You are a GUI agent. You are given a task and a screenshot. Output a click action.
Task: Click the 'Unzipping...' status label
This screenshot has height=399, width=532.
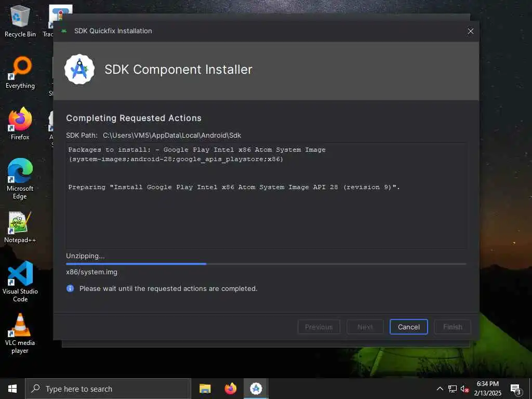coord(86,256)
